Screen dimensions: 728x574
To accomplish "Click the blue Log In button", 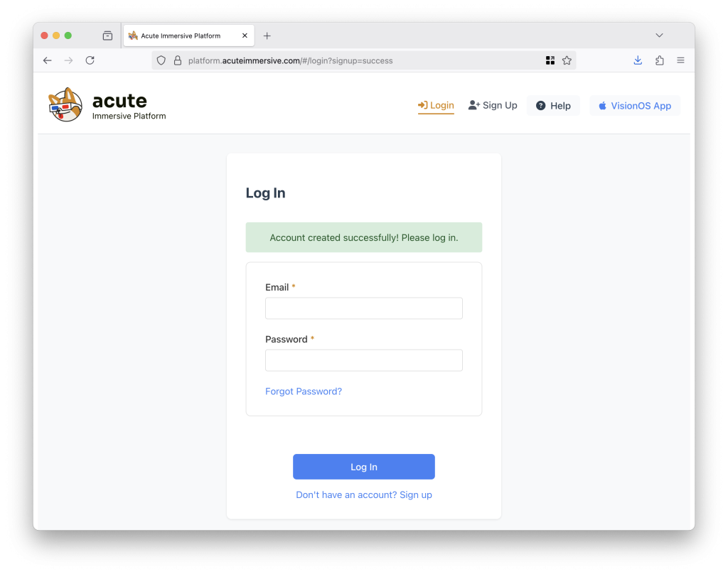I will (x=364, y=467).
